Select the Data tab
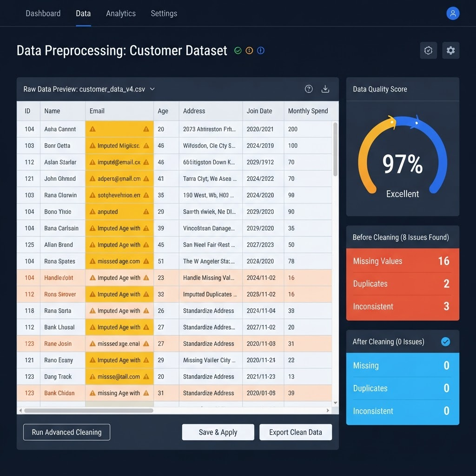This screenshot has width=476, height=476. pyautogui.click(x=83, y=13)
